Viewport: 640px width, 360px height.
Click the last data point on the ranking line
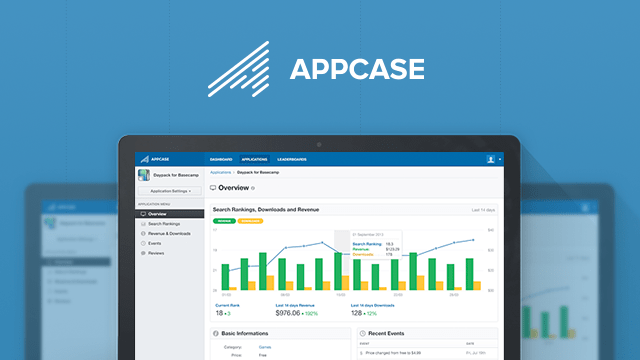click(x=473, y=240)
